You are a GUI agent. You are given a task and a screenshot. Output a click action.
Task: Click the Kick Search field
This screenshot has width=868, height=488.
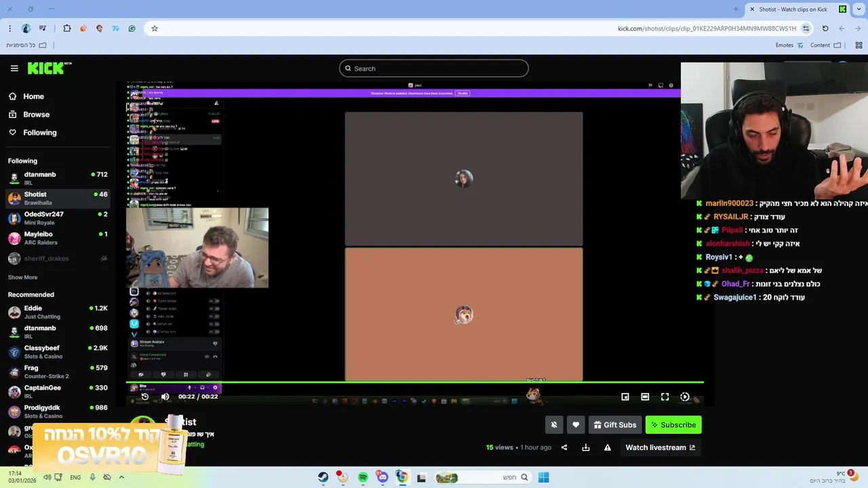tap(433, 68)
